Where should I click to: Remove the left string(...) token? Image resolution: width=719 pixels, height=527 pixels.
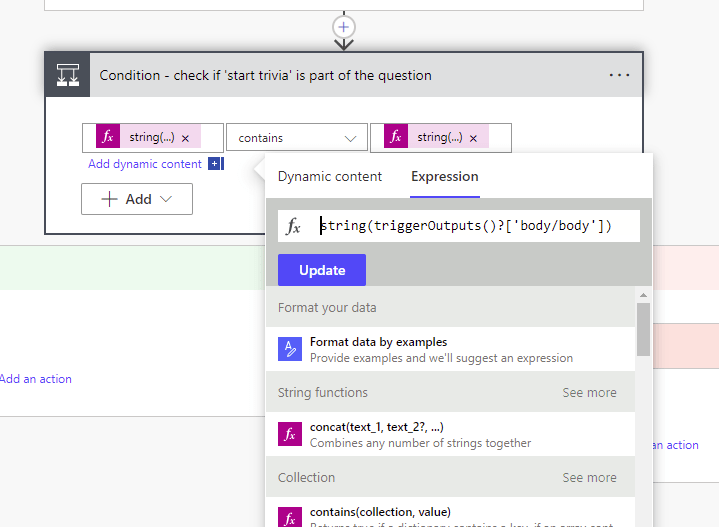tap(185, 138)
